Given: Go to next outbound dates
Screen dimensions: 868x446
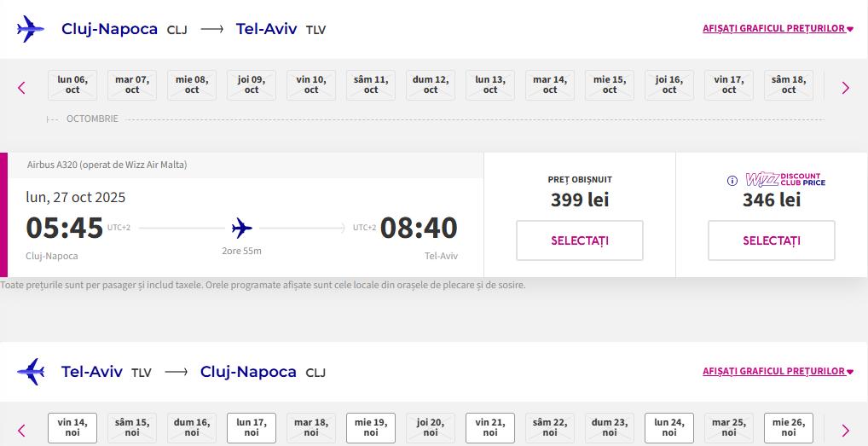Looking at the screenshot, I should 845,87.
